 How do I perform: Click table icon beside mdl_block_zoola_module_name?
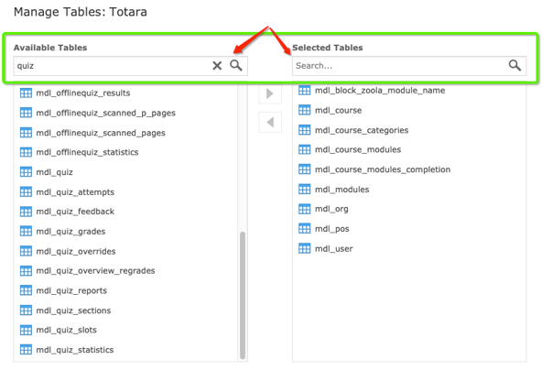[305, 91]
